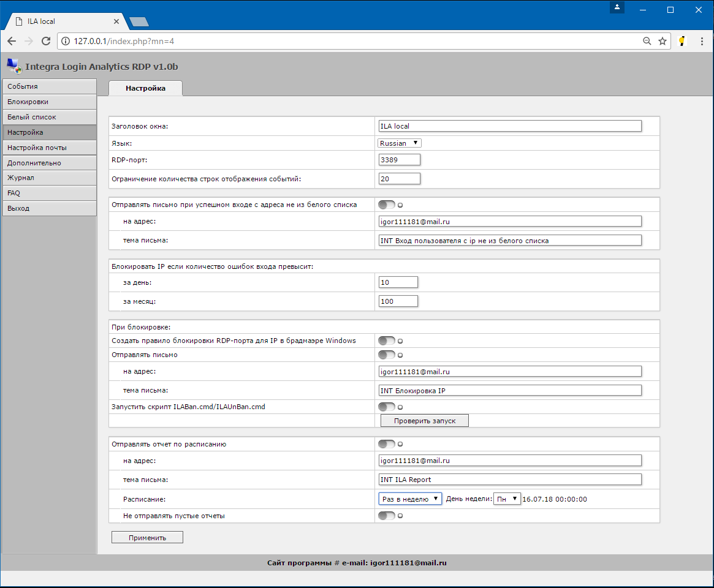The image size is (714, 588).
Task: Click the 'Проверить запуск' button
Action: 424,421
